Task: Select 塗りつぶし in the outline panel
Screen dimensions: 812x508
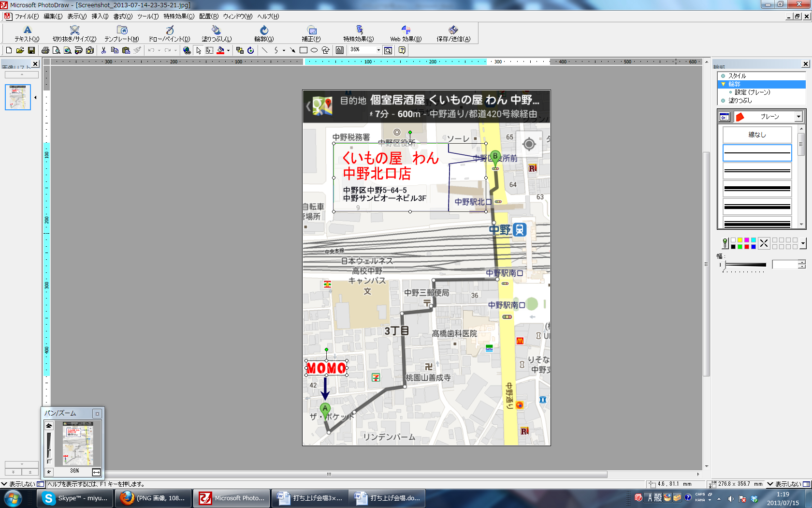Action: [x=740, y=101]
